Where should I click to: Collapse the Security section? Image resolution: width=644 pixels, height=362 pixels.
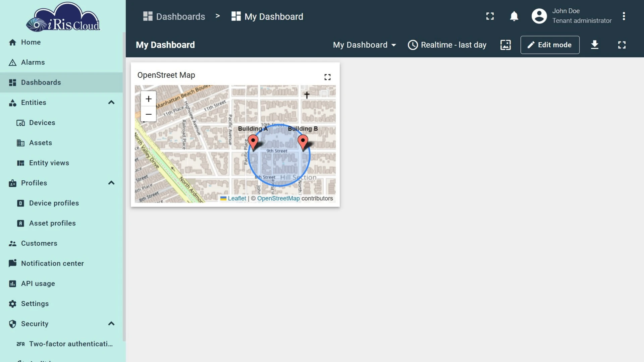[111, 324]
